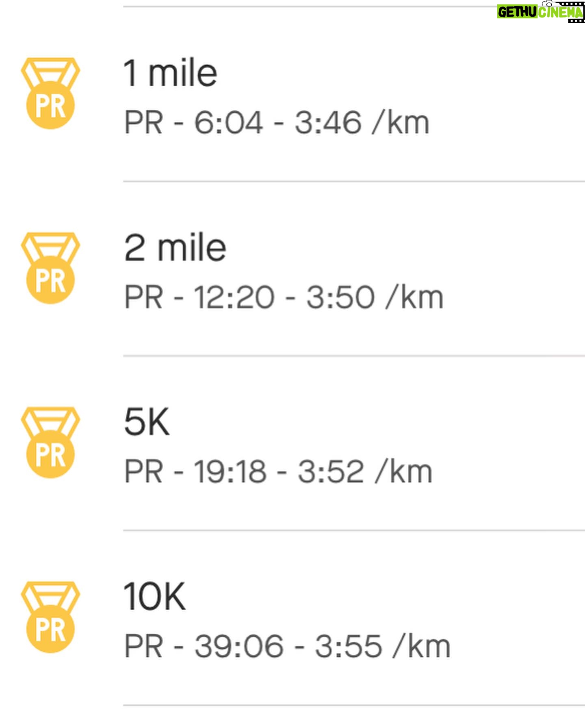Viewport: 585px width, 728px height.
Task: Open the 2 mile best effort title
Action: (175, 248)
